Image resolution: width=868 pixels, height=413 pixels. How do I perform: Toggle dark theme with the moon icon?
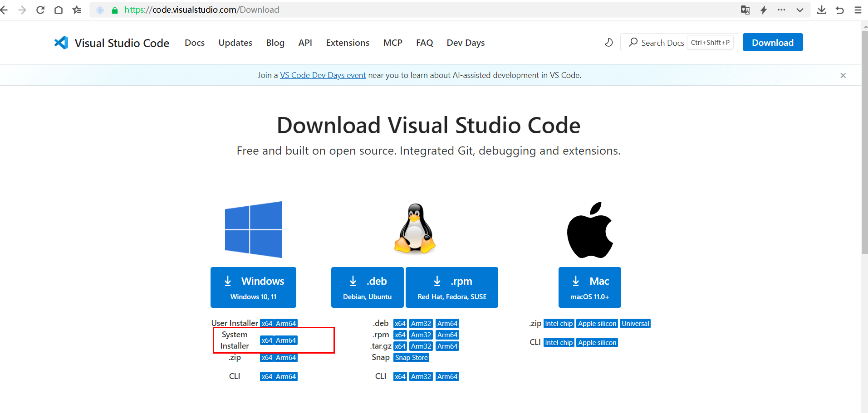[609, 43]
